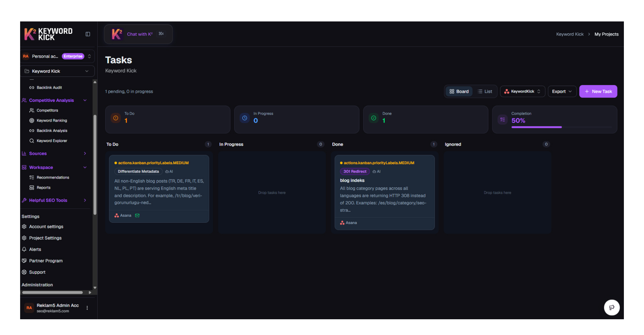Switch to Board view
The image size is (644, 335).
pyautogui.click(x=459, y=91)
